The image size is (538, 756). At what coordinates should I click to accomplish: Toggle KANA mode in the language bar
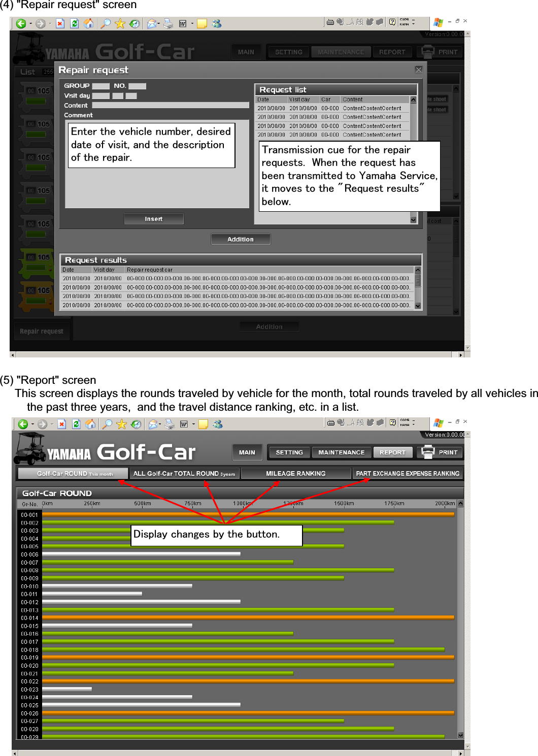point(405,24)
